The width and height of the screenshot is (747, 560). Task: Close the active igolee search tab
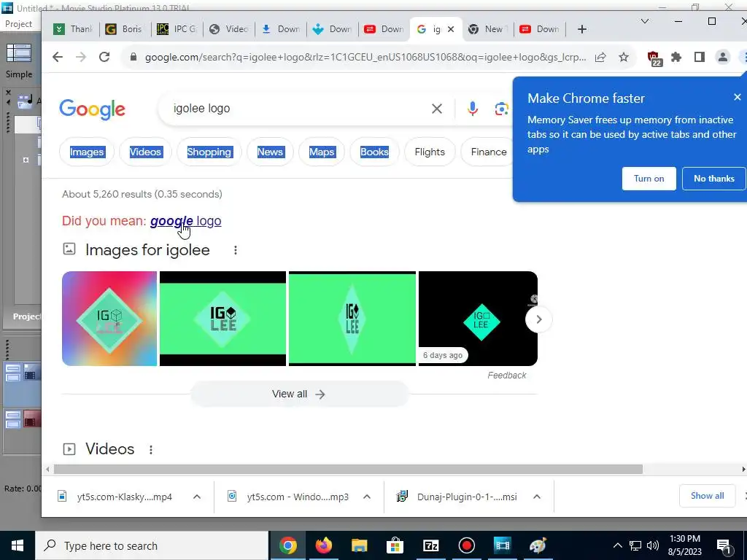point(451,29)
